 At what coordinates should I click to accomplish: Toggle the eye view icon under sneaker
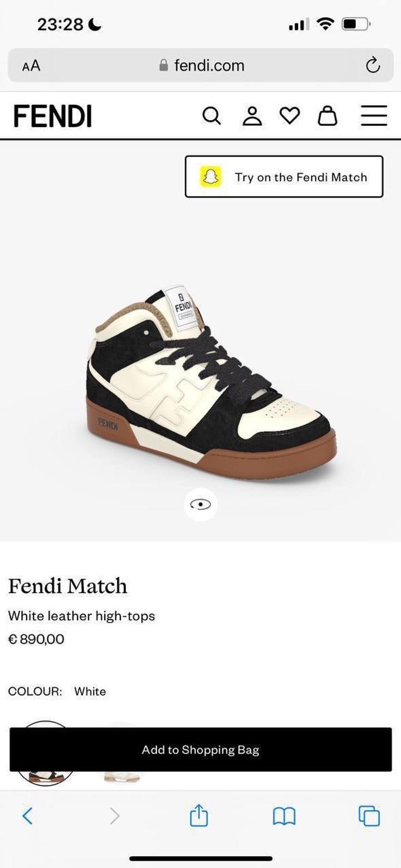pyautogui.click(x=200, y=504)
